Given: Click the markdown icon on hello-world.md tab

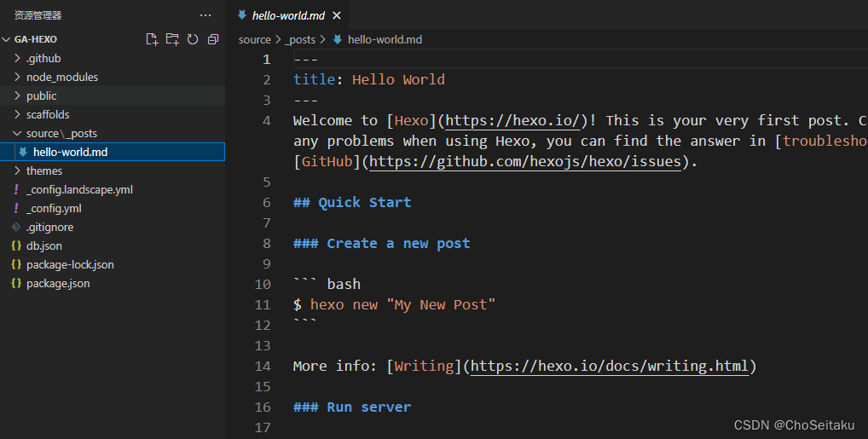Looking at the screenshot, I should [242, 15].
